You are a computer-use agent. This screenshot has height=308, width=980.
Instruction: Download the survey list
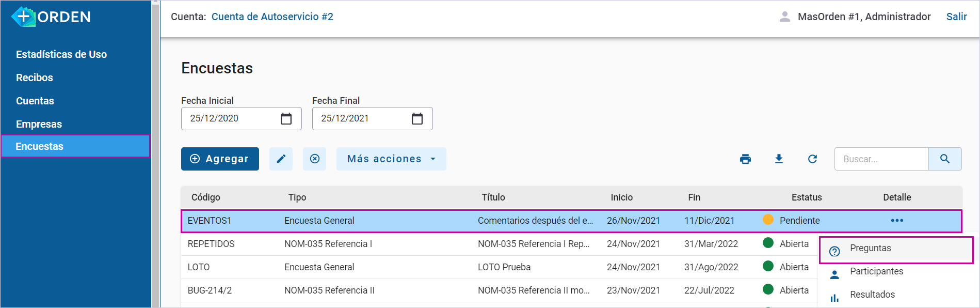click(779, 159)
